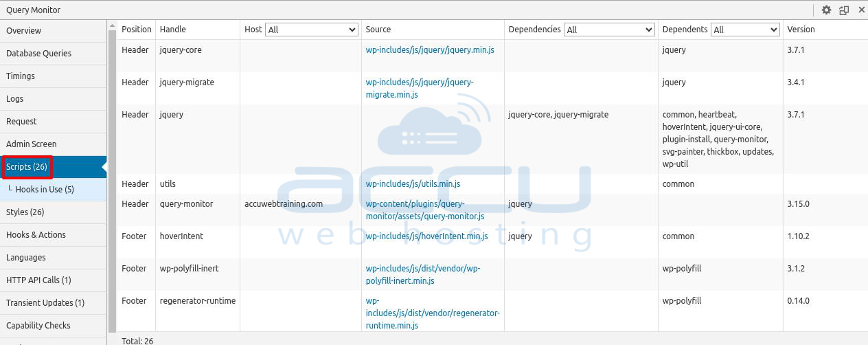
Task: Open Transient Updates (1) panel
Action: coord(54,302)
